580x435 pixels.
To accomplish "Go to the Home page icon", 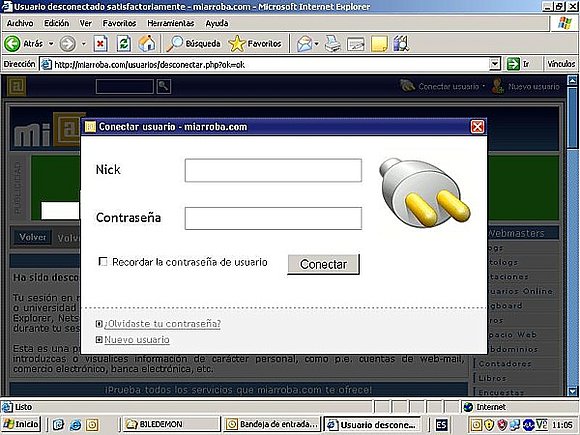I will (147, 44).
